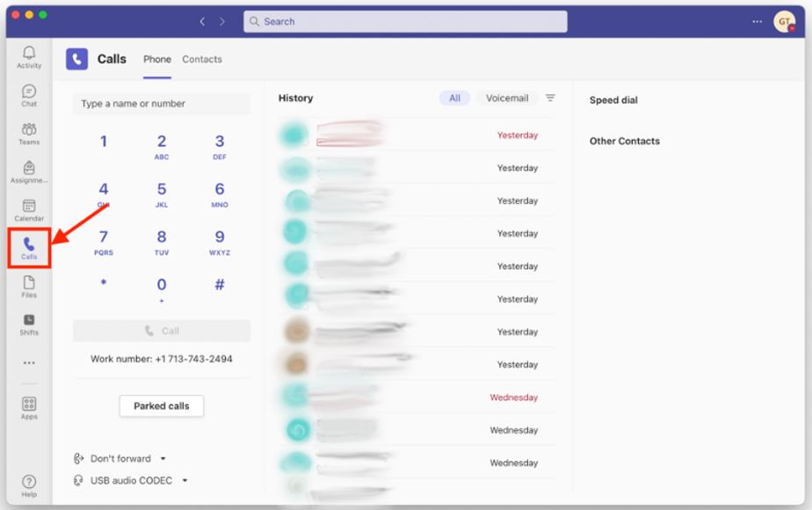The image size is (812, 510).
Task: Open the Calendar icon
Action: tap(29, 211)
